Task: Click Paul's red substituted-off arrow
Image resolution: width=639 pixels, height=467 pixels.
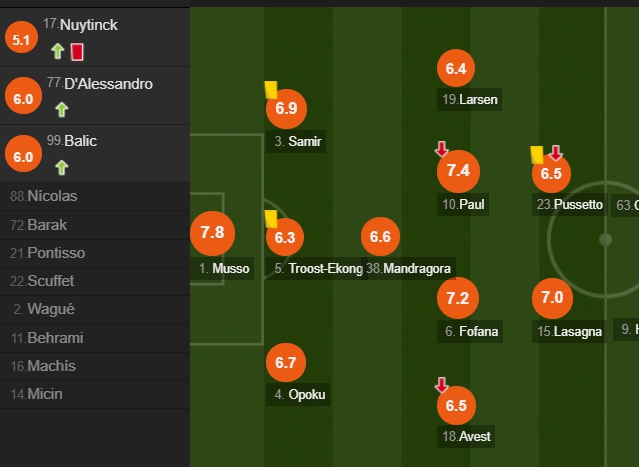Action: 441,149
